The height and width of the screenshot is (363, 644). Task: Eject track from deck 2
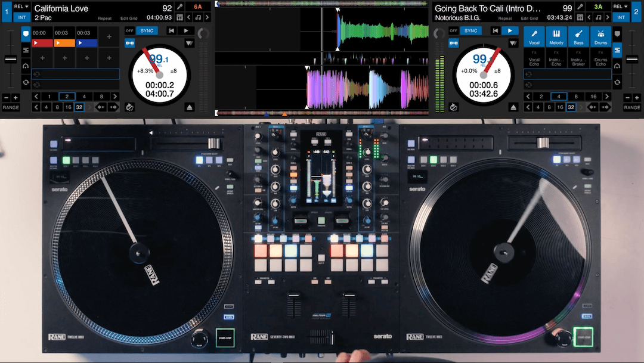click(x=513, y=107)
